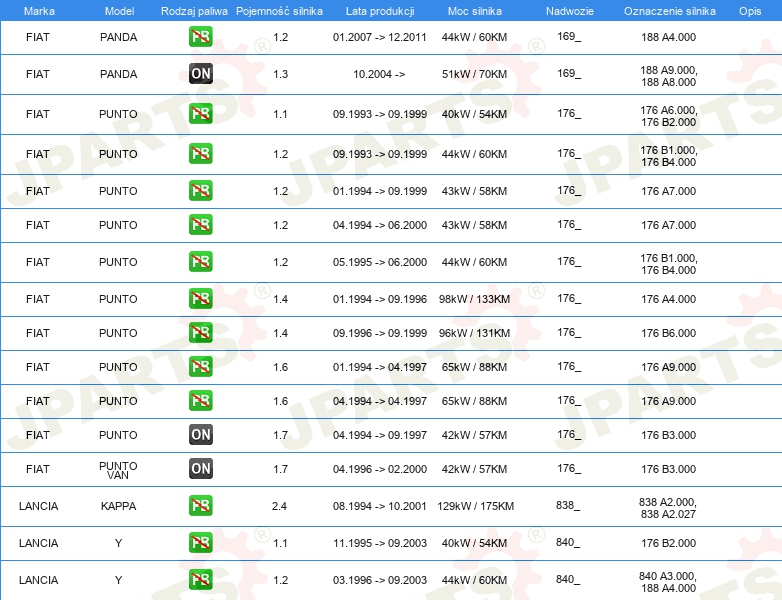Click the petrol icon for Lancia Y 1.2
This screenshot has height=600, width=782.
tap(200, 579)
